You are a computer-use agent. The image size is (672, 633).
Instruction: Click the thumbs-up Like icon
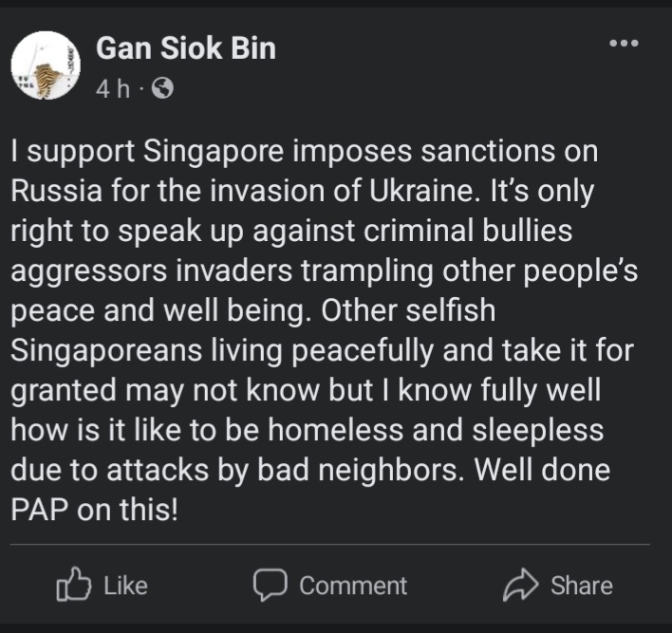[75, 586]
